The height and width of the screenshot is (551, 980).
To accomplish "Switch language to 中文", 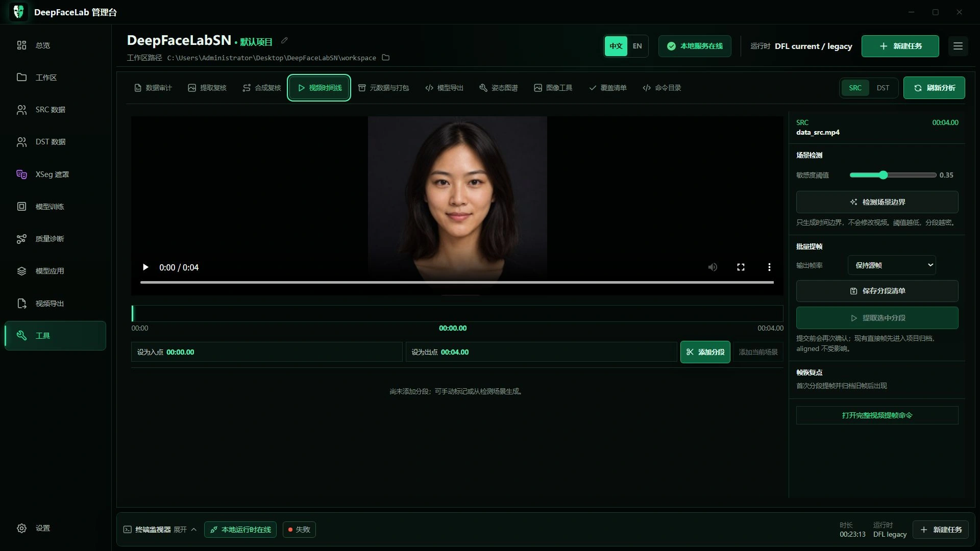I will tap(616, 46).
